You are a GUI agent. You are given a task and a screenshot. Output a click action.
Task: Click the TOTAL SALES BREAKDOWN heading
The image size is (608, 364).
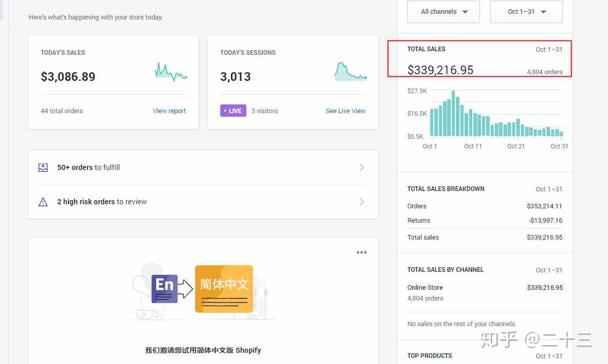point(446,189)
